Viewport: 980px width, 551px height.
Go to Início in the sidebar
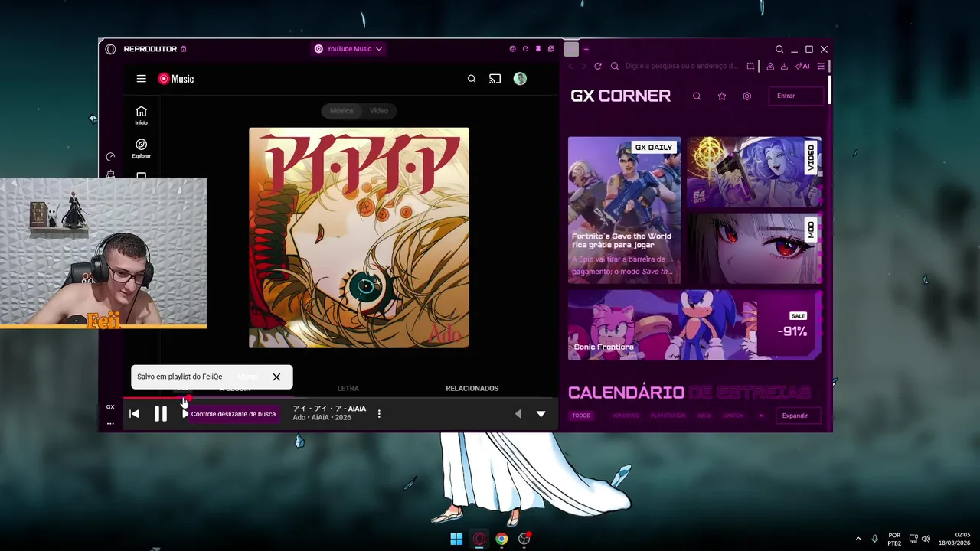click(141, 116)
